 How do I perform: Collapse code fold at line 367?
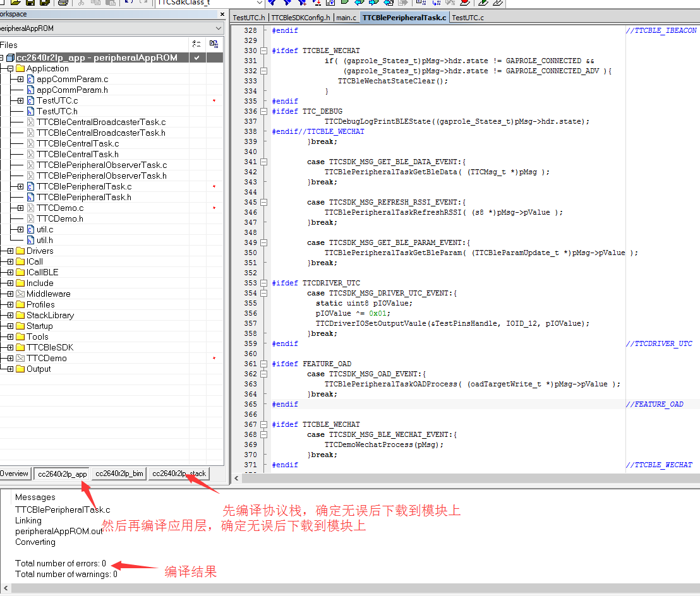tap(264, 425)
